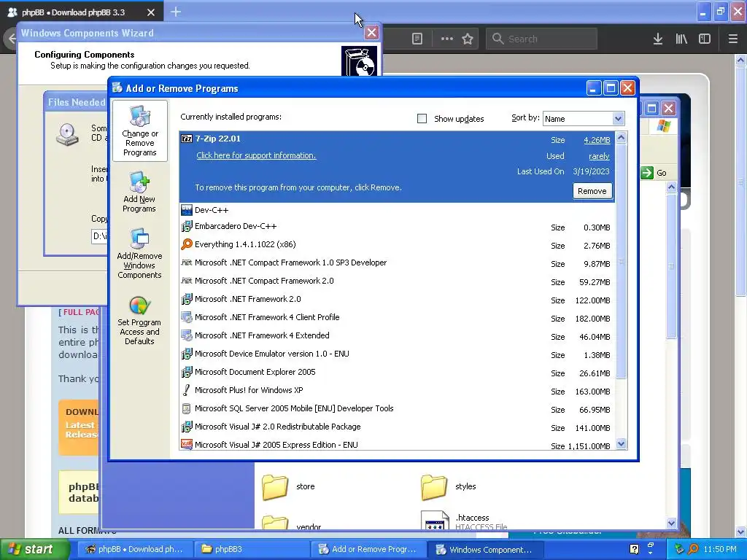Select Embarcadero Dev-C++ entry

click(x=397, y=227)
